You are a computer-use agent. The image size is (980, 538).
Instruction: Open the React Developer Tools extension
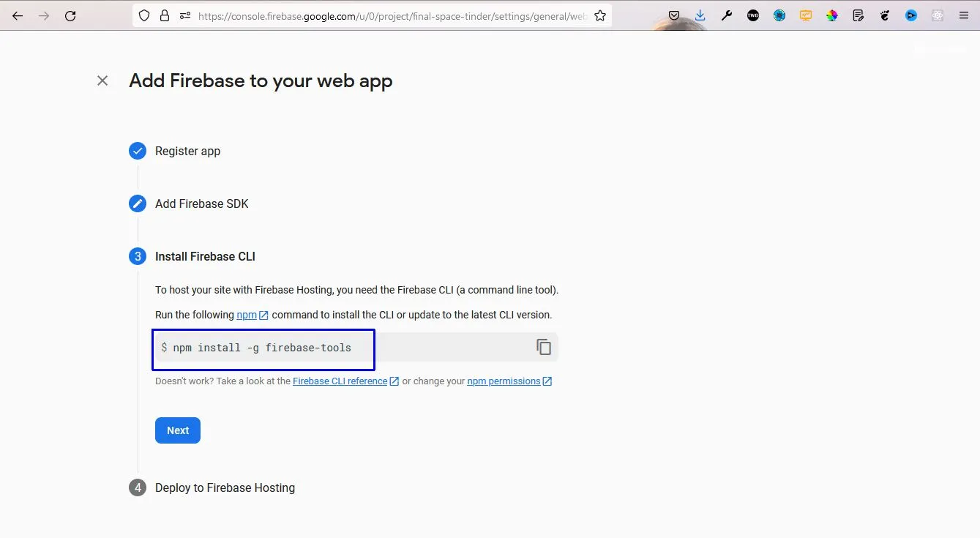(938, 15)
